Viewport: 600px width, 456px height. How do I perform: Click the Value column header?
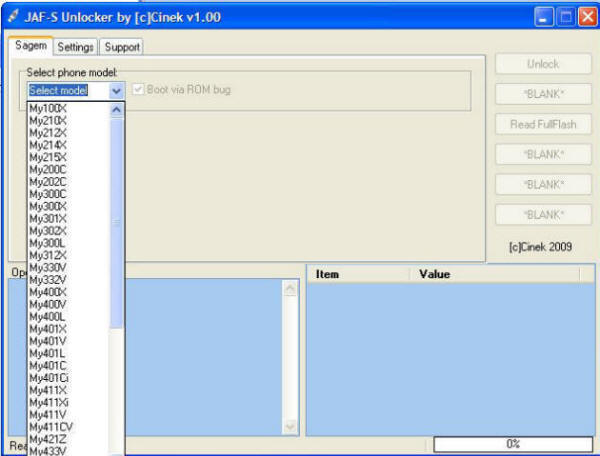(x=495, y=274)
